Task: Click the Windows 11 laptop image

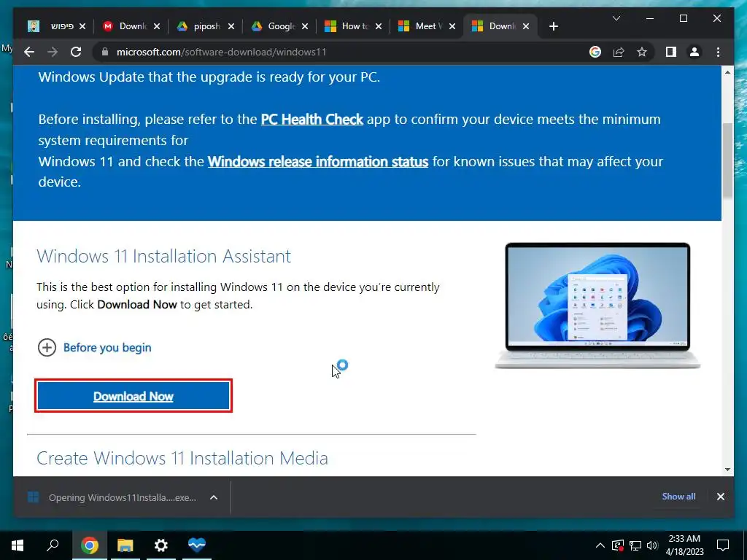Action: pos(597,306)
